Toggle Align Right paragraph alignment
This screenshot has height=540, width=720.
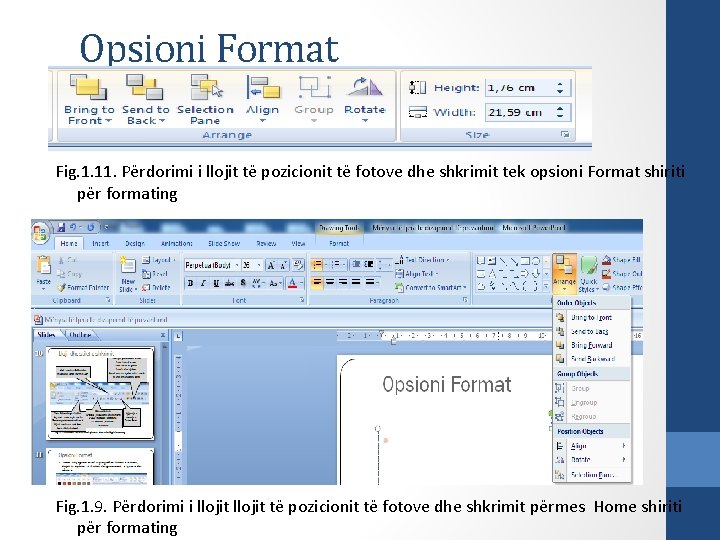[x=343, y=282]
